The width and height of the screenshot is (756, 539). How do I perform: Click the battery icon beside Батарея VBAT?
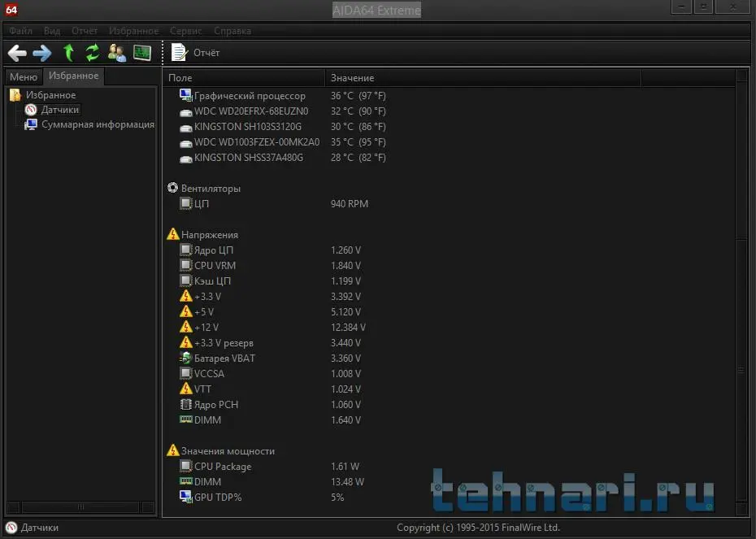185,359
